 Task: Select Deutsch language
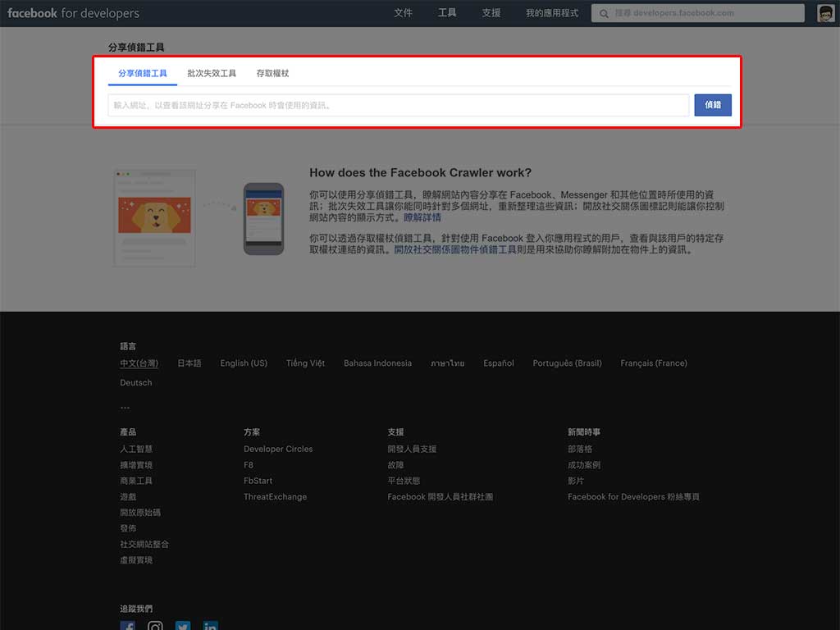tap(136, 382)
